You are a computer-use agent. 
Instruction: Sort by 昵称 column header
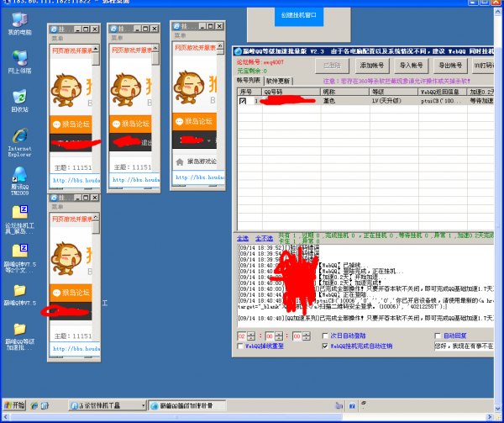[x=345, y=92]
